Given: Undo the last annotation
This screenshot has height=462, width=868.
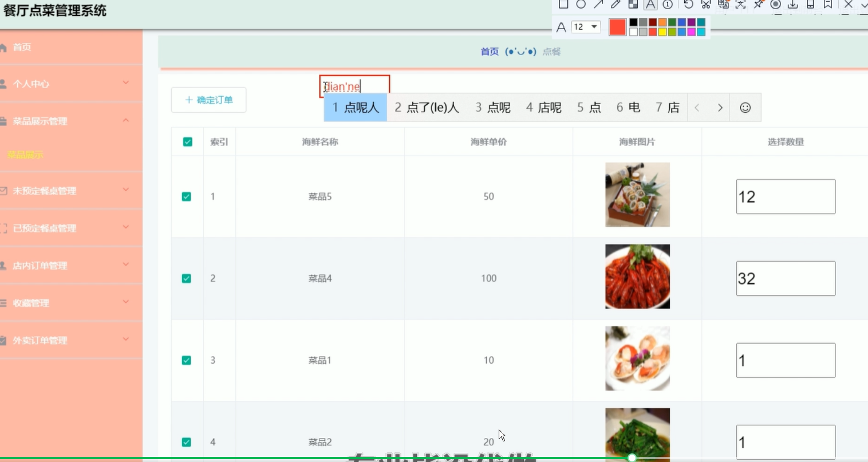Looking at the screenshot, I should click(688, 4).
